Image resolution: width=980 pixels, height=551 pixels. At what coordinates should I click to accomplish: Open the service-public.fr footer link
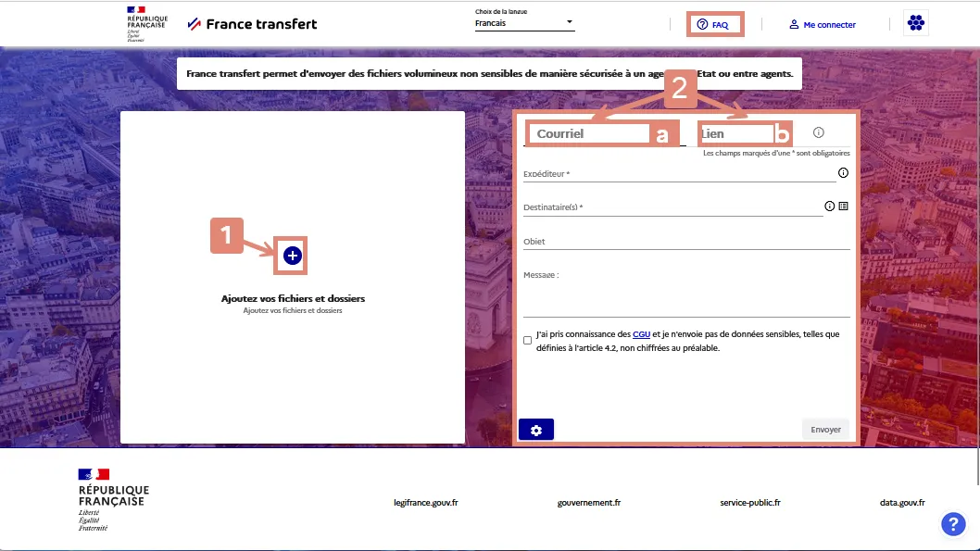tap(750, 502)
